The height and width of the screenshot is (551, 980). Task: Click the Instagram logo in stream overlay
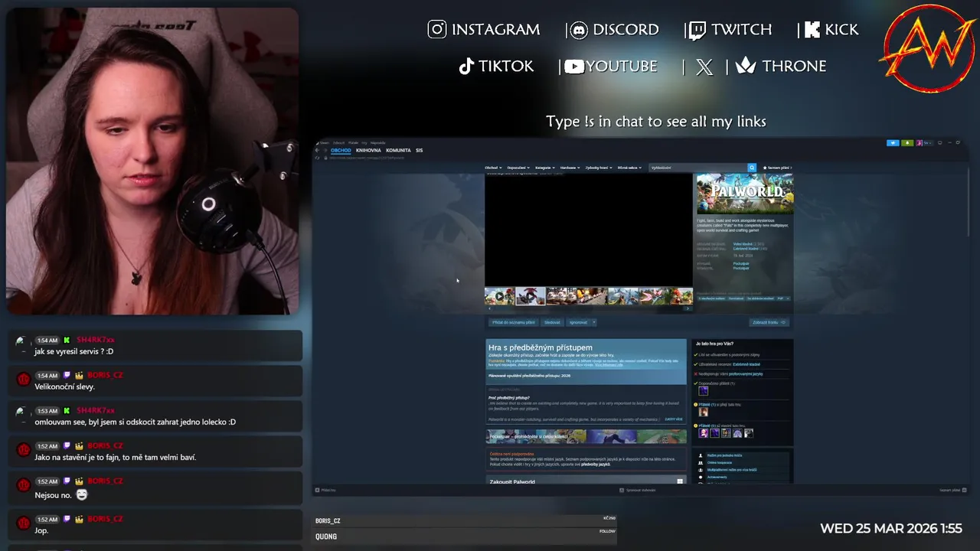pyautogui.click(x=437, y=29)
